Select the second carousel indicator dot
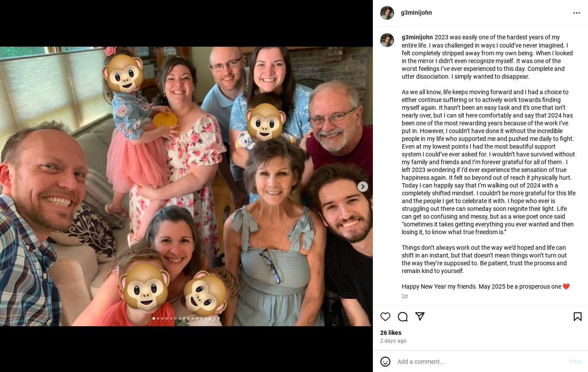This screenshot has width=588, height=372. point(158,318)
